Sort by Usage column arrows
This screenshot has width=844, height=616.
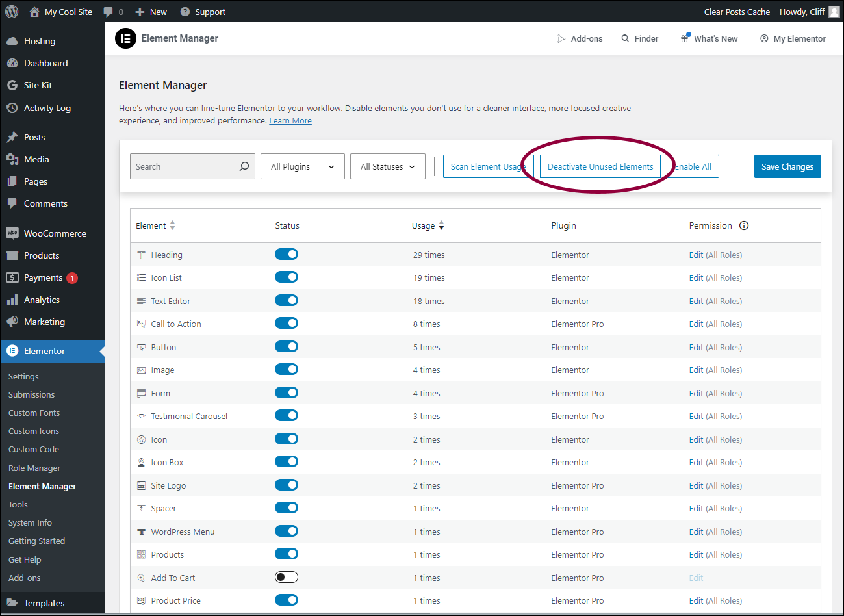[441, 225]
